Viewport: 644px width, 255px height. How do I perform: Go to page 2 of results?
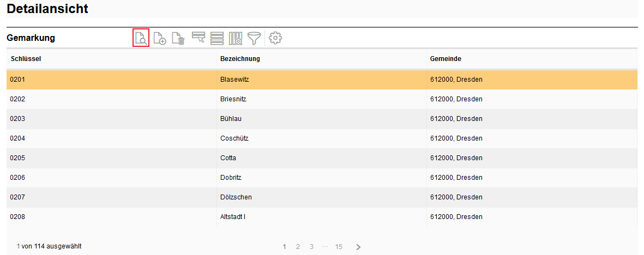click(x=298, y=247)
